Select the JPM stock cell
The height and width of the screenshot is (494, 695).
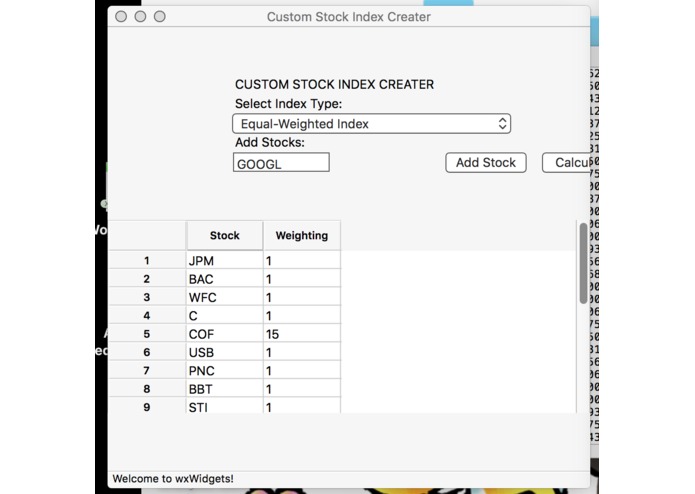pos(225,260)
